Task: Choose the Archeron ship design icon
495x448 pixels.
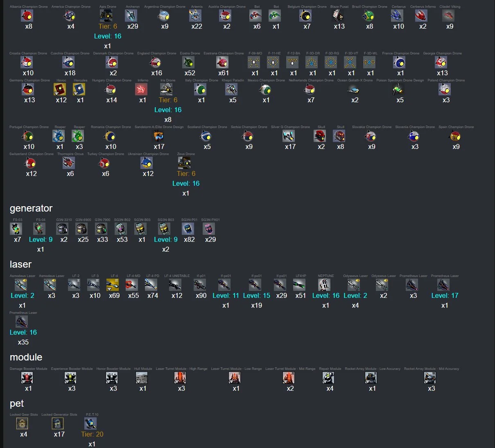Action: pos(131,16)
